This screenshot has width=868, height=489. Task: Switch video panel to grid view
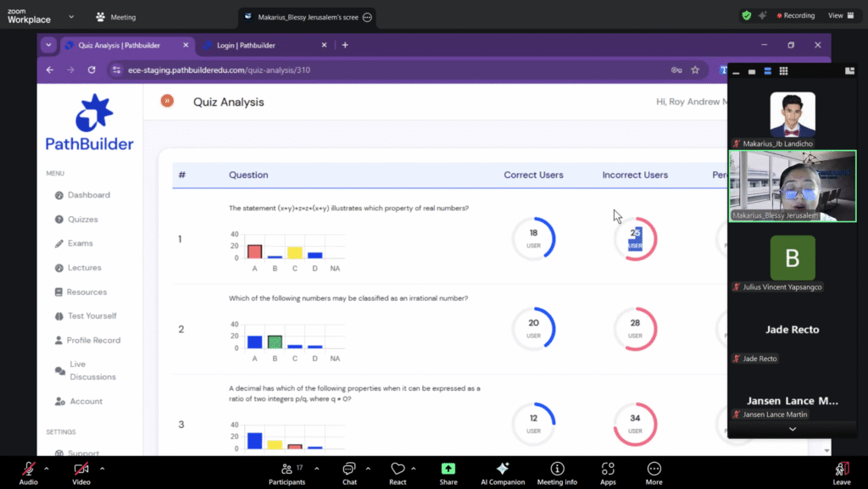pyautogui.click(x=783, y=71)
